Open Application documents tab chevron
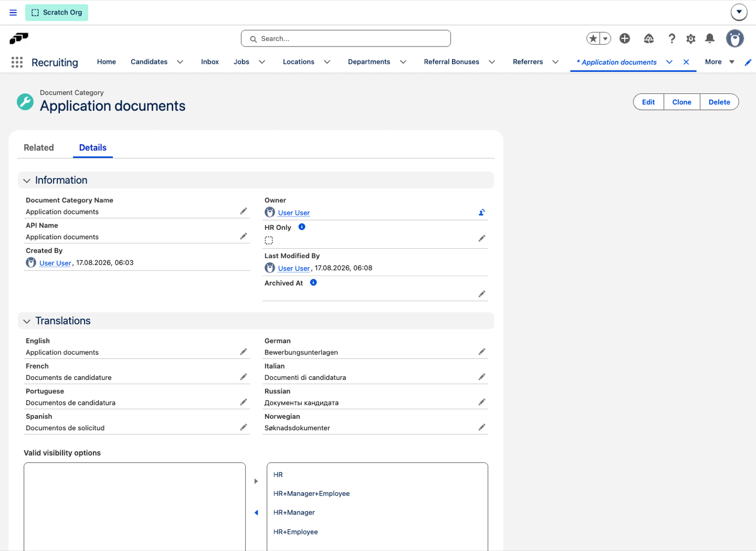The image size is (756, 551). pyautogui.click(x=669, y=62)
